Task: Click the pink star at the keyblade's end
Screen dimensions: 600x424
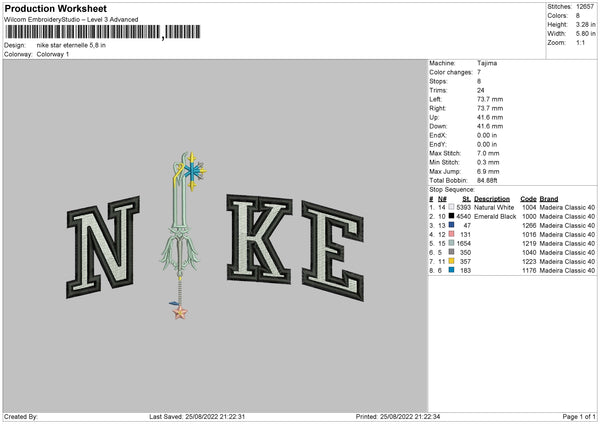Action: coord(180,313)
